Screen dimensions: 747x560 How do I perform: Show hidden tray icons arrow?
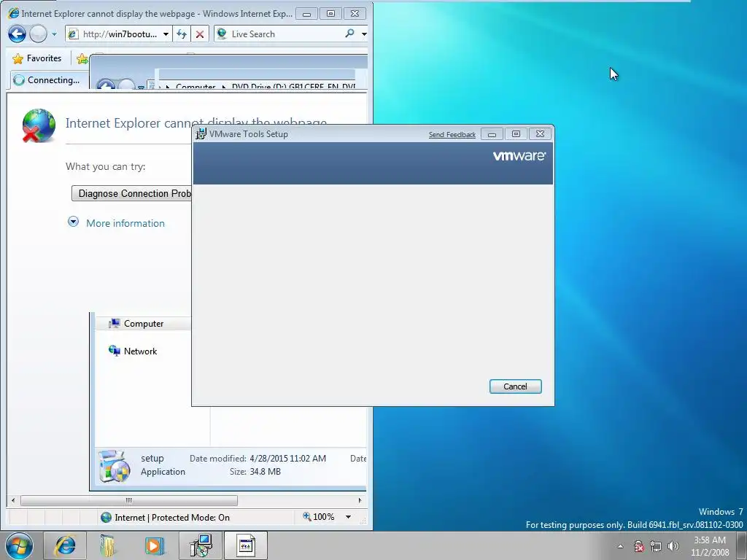pyautogui.click(x=620, y=546)
